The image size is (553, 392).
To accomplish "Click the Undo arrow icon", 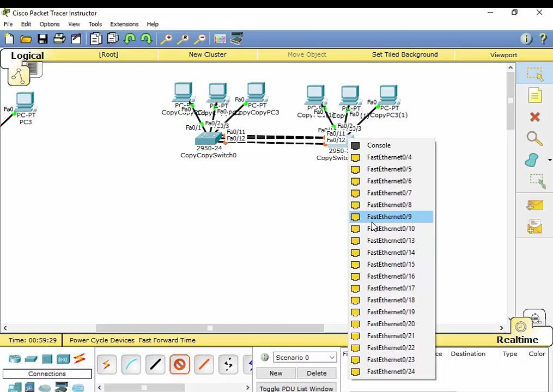I will (x=130, y=39).
